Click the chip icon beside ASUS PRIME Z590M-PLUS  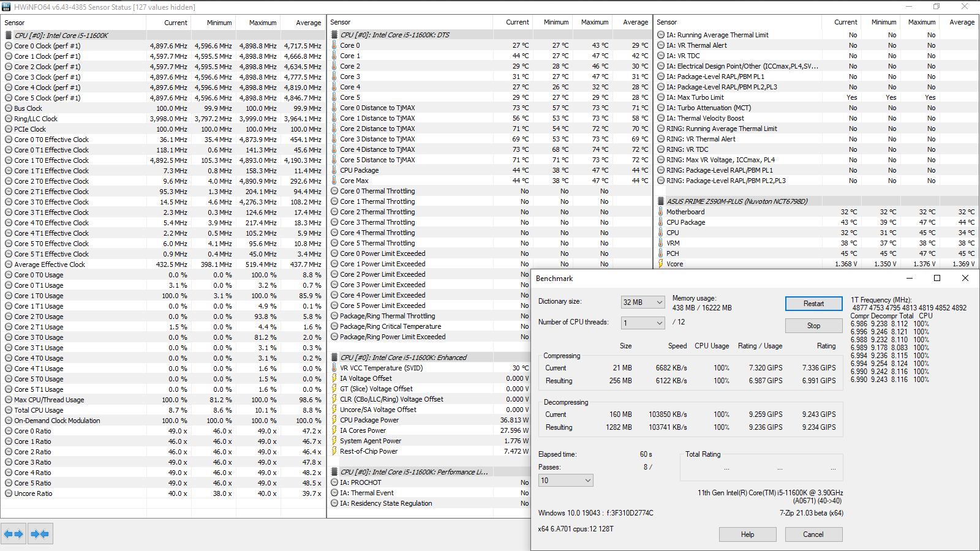coord(661,201)
